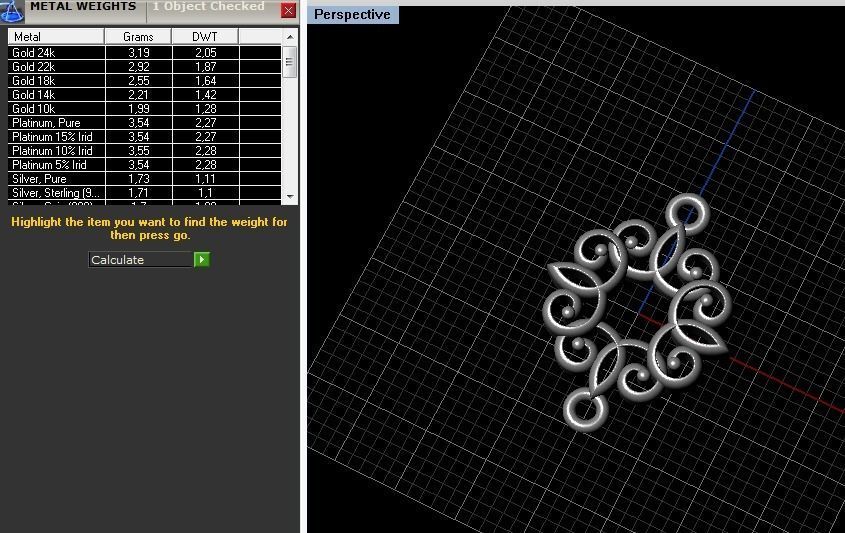
Task: Click the Metal Weights scale icon
Action: [11, 10]
